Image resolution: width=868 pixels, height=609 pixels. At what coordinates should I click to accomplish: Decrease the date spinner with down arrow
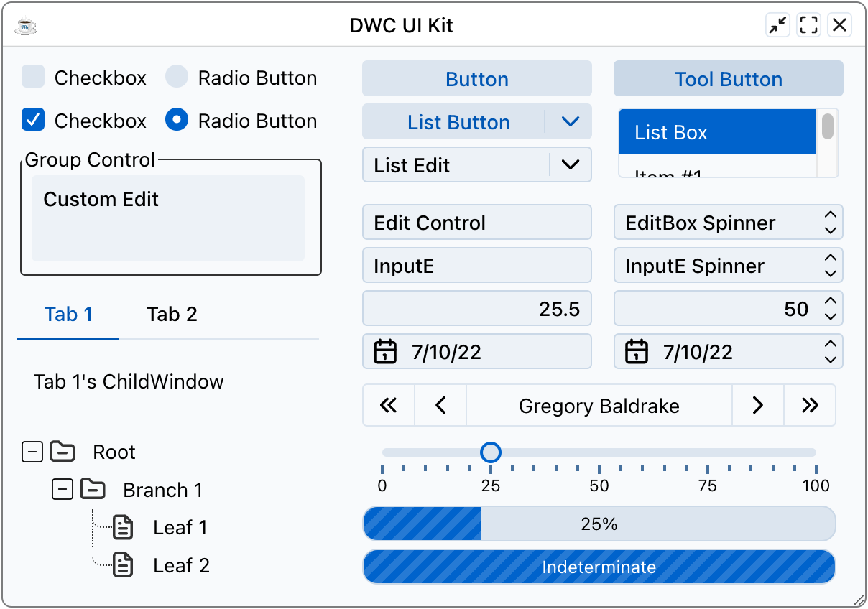(x=831, y=360)
